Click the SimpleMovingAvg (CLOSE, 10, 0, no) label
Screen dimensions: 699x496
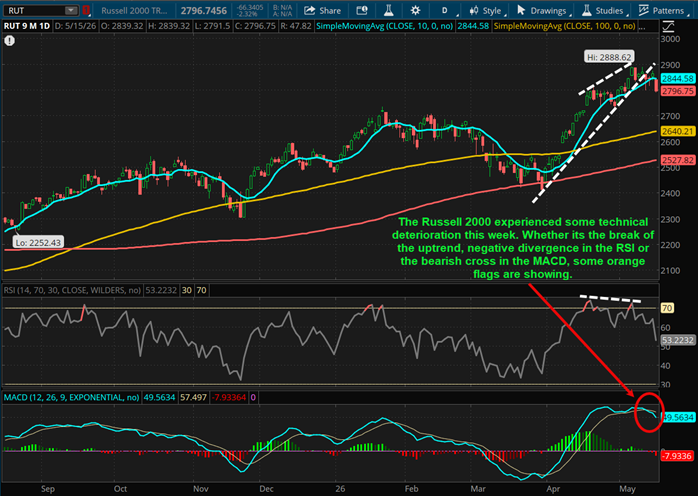[384, 26]
